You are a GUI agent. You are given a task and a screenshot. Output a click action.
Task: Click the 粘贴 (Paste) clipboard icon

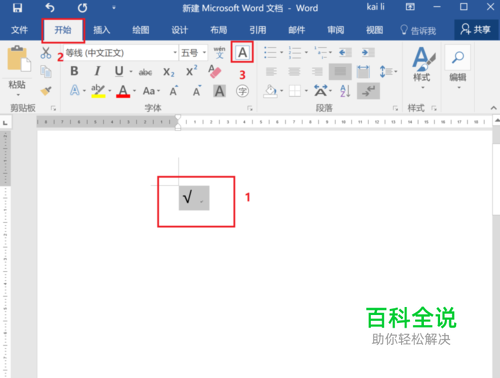coord(19,59)
